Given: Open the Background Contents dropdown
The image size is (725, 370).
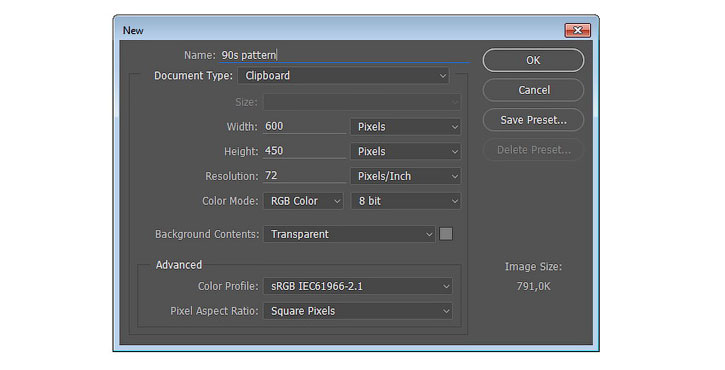Looking at the screenshot, I should 349,234.
